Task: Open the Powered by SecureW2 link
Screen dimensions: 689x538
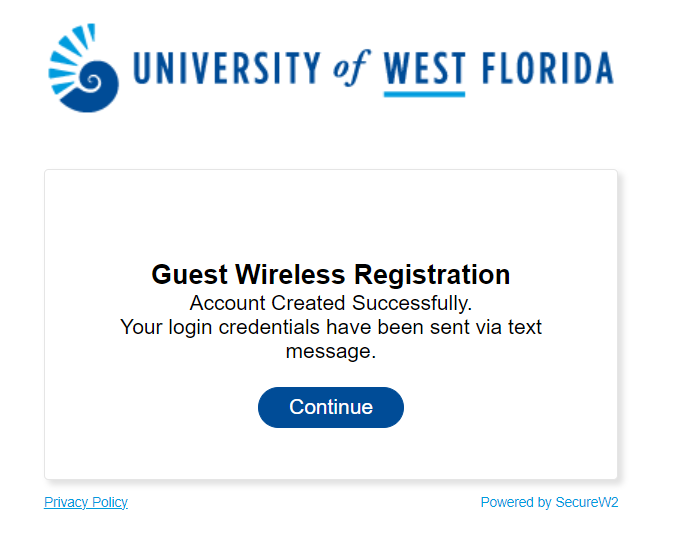Action: point(549,502)
